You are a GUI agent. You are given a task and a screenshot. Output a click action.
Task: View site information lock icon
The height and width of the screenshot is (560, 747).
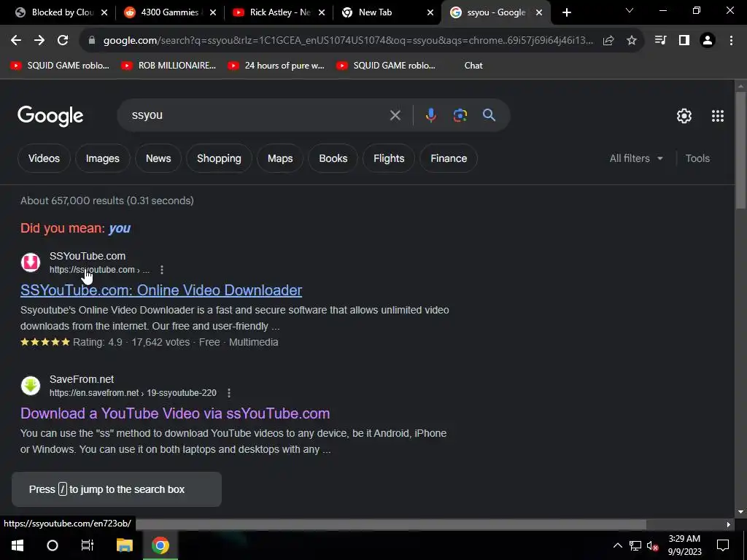pos(92,41)
